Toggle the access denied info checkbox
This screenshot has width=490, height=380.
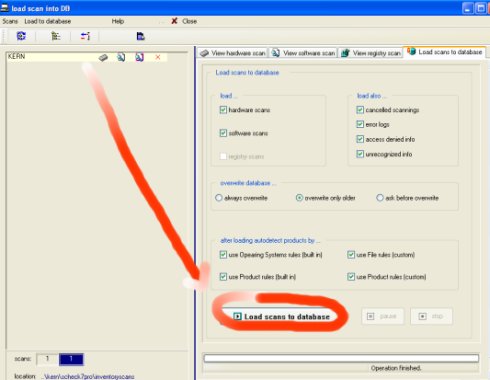[360, 139]
